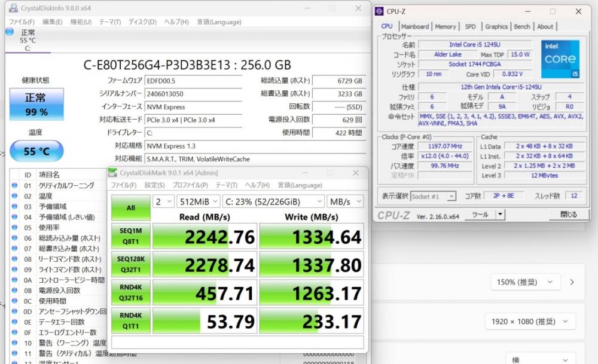
Task: Open テーマ(T) menu in CrystalDiskMark
Action: [x=227, y=185]
